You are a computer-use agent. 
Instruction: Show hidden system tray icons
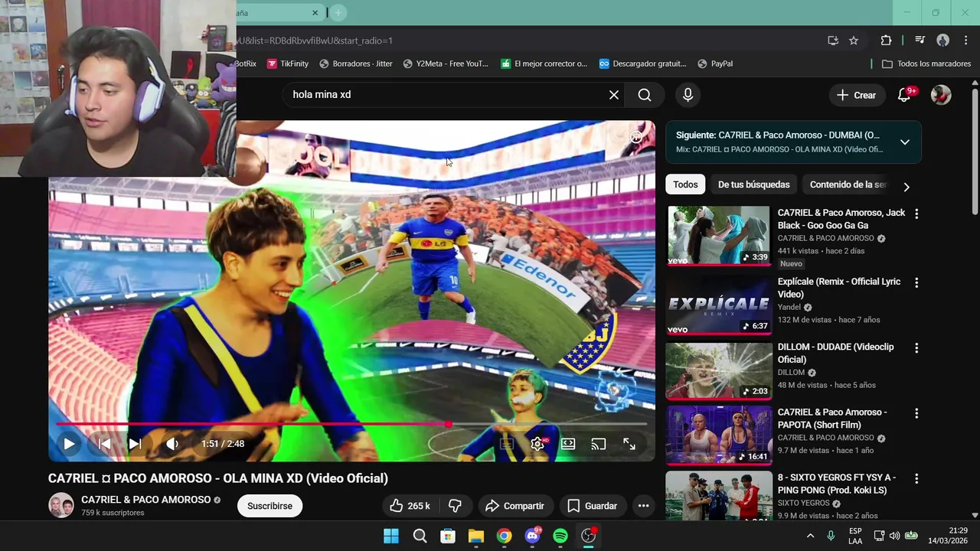click(x=810, y=536)
